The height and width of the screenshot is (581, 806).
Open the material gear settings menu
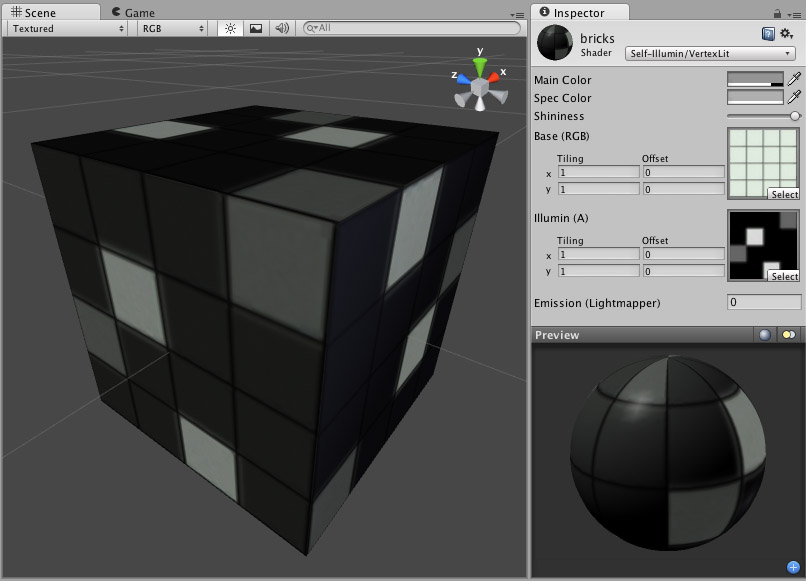coord(784,33)
